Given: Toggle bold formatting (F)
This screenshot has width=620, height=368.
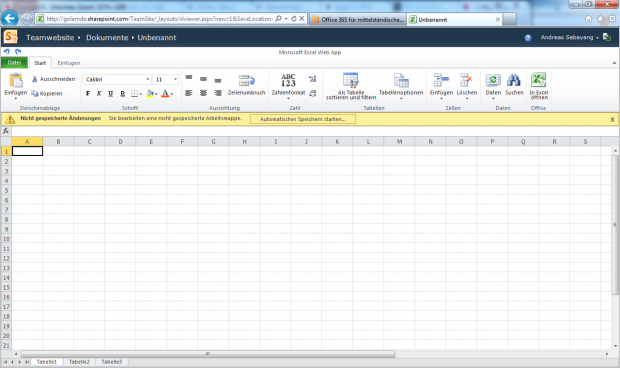Looking at the screenshot, I should (88, 94).
